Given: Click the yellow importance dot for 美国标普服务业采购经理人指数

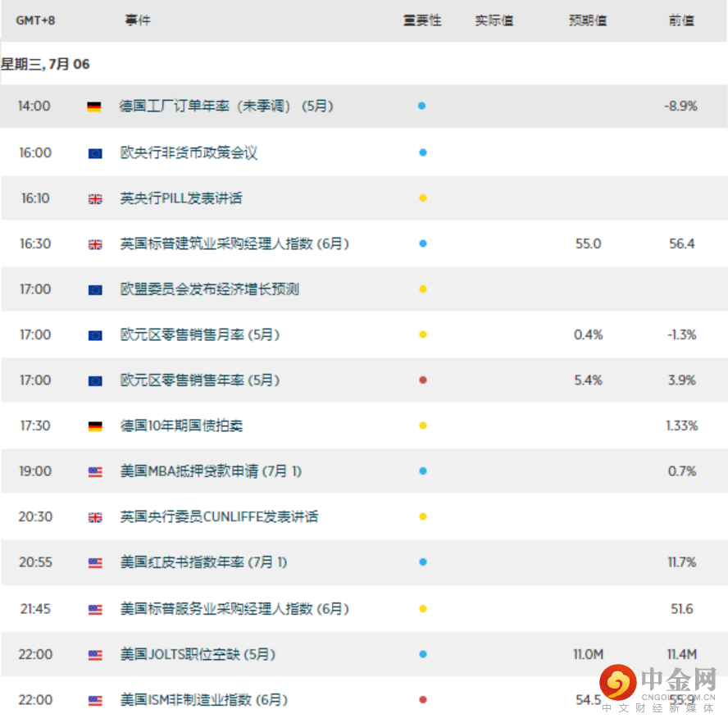Looking at the screenshot, I should point(423,609).
